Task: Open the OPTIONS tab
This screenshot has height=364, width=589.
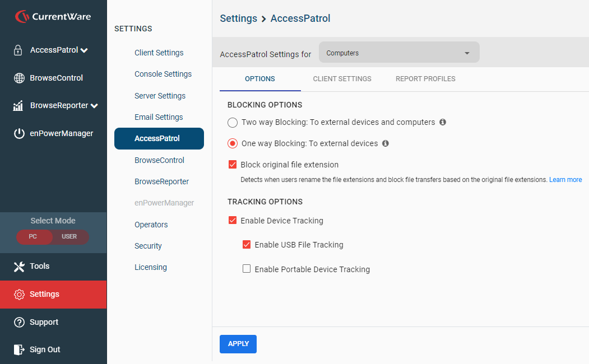Action: (x=260, y=79)
